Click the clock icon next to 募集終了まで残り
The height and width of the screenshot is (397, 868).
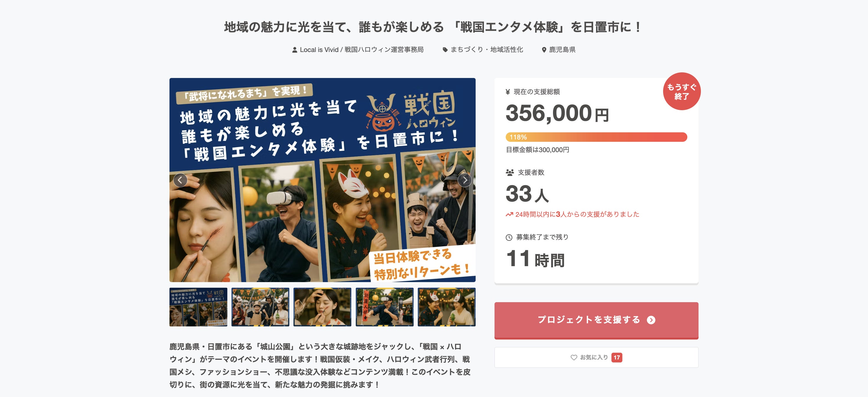pyautogui.click(x=509, y=237)
